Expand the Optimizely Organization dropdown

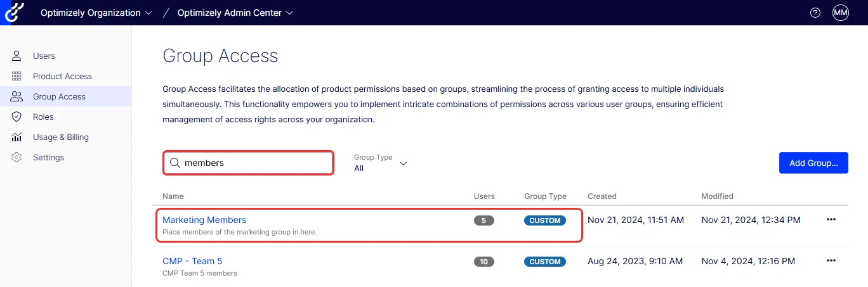coord(96,13)
